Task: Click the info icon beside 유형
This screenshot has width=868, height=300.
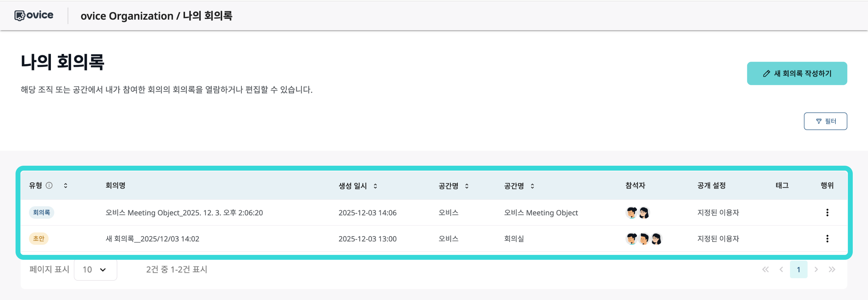Action: coord(49,185)
